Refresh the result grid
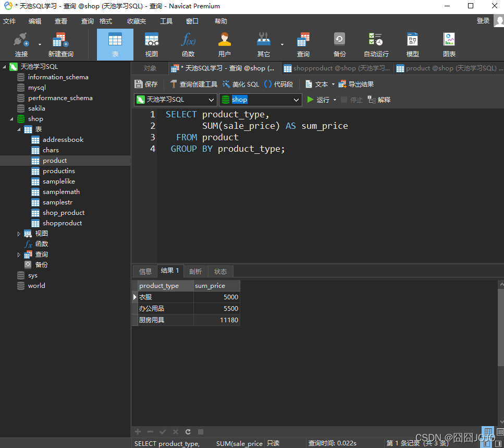The image size is (504, 448). point(188,432)
